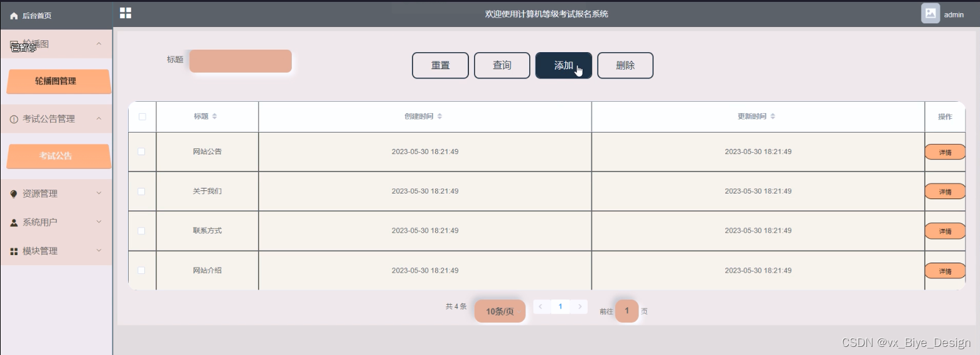
Task: Click the 关于我们 title cell
Action: click(207, 191)
